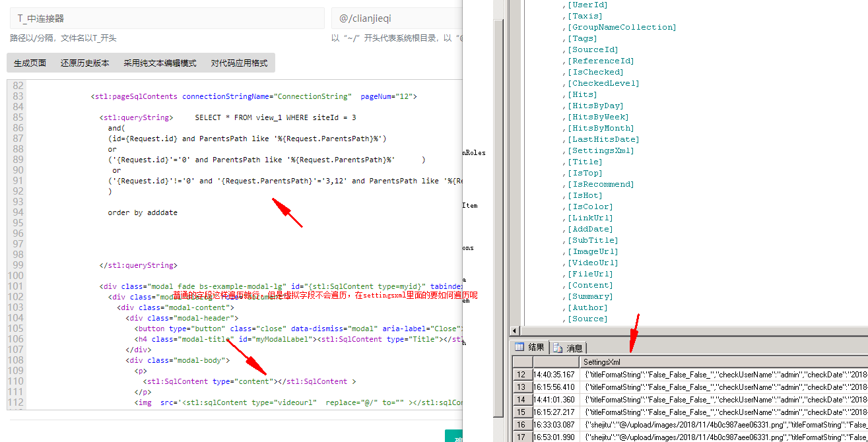Image resolution: width=868 pixels, height=442 pixels.
Task: Click the modal-title h4 line 106 in editor
Action: click(298, 339)
